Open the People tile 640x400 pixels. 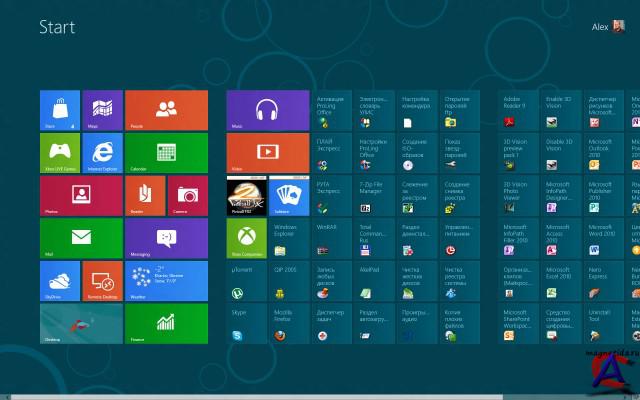(167, 110)
